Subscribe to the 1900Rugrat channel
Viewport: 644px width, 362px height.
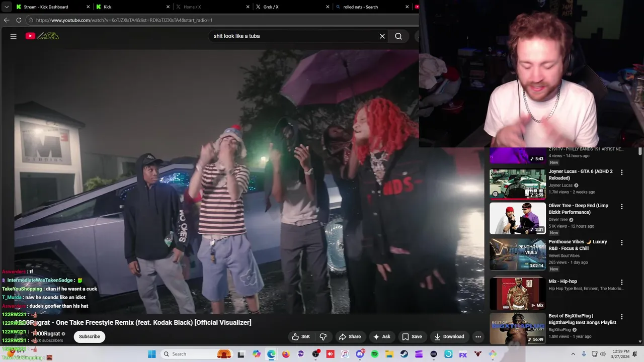click(89, 336)
